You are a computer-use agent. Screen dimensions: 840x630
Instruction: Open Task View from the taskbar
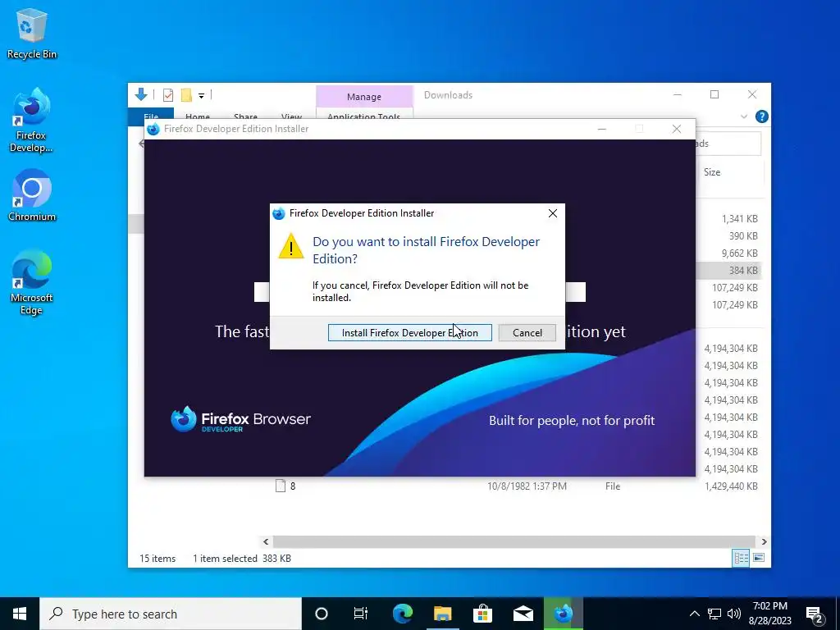click(361, 614)
